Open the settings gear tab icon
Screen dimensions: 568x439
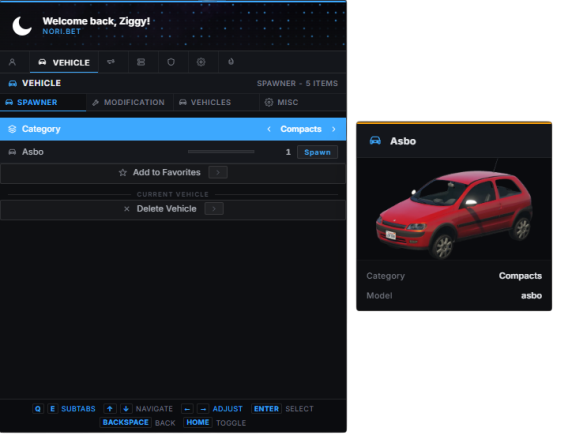(201, 62)
